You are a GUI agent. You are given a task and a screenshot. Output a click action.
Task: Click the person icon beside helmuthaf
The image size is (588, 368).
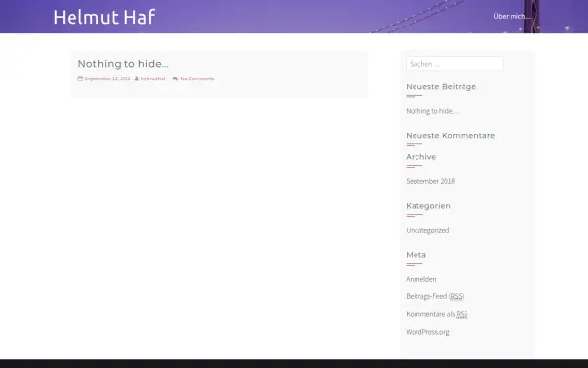point(137,79)
